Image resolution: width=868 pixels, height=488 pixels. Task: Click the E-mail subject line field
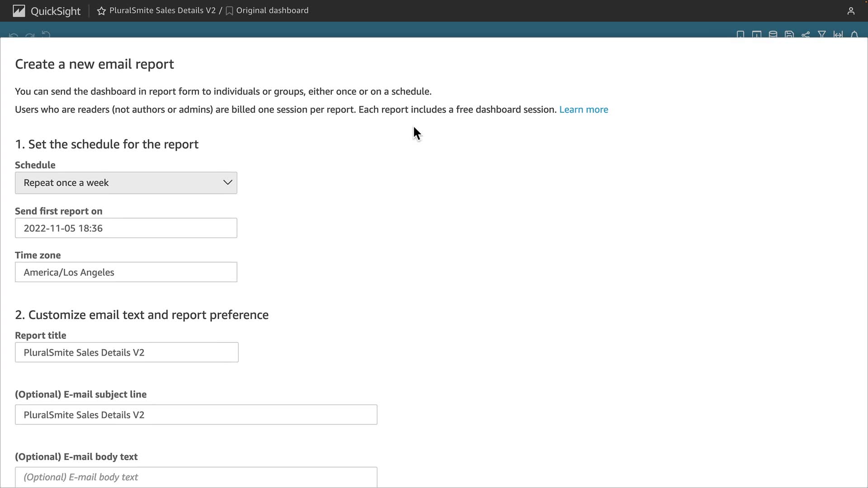click(x=196, y=415)
